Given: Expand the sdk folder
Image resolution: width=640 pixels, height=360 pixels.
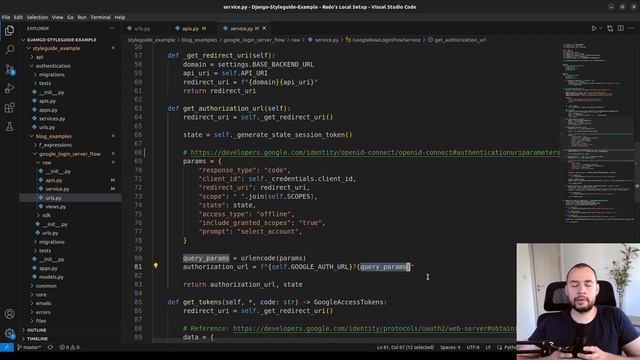Looking at the screenshot, I should [46, 215].
